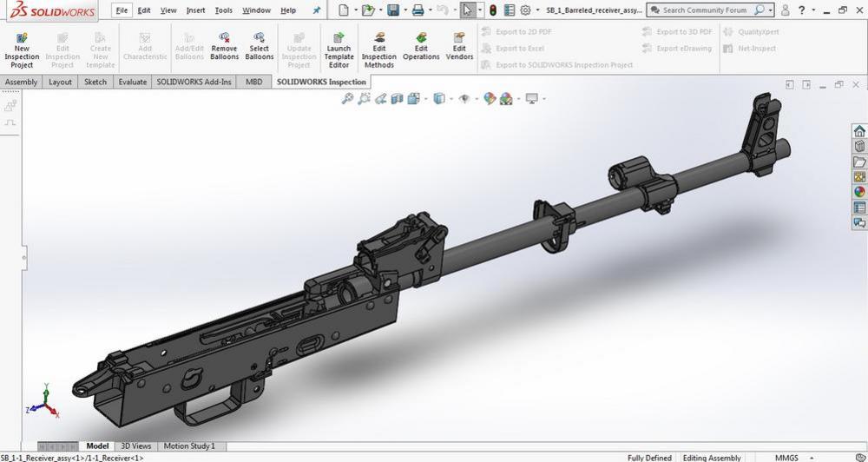This screenshot has height=462, width=868.
Task: Click the Hide/Show Items eye icon
Action: tap(464, 99)
